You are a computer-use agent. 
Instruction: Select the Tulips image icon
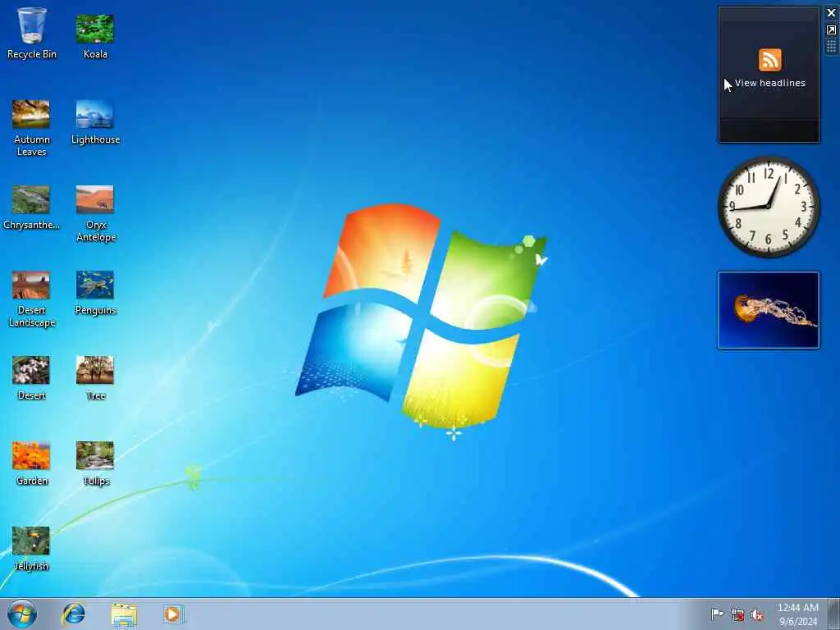[95, 463]
